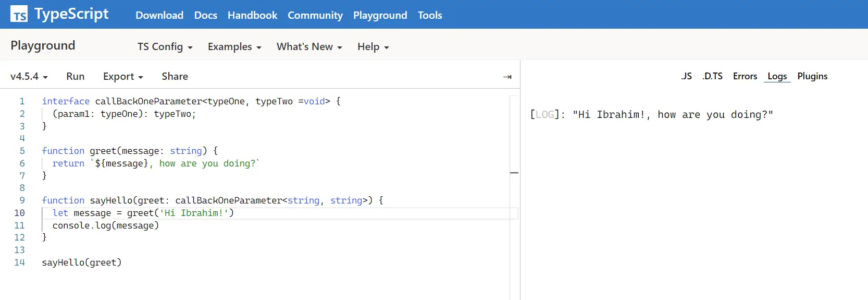Viewport: 868px width, 300px height.
Task: Click the Share button
Action: 175,76
